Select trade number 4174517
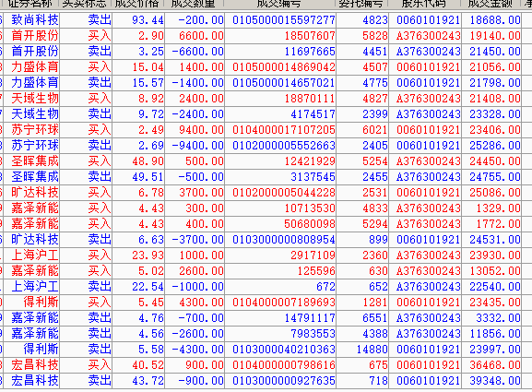 [313, 114]
